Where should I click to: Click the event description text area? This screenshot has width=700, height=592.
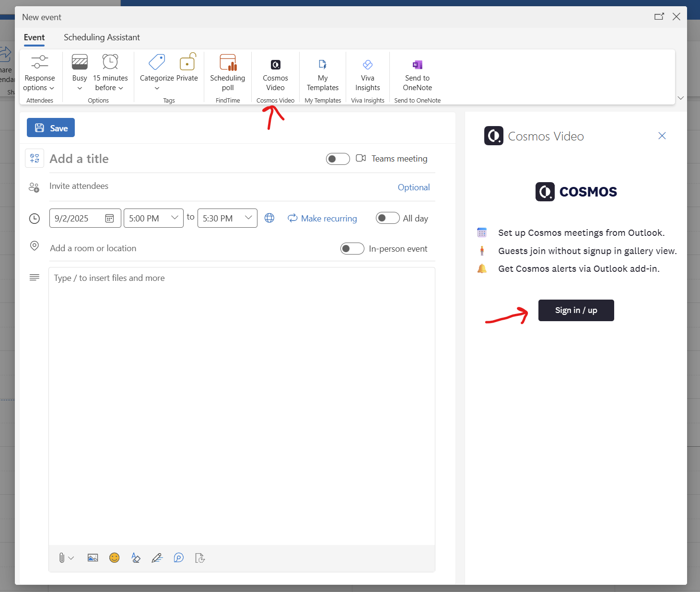point(242,406)
